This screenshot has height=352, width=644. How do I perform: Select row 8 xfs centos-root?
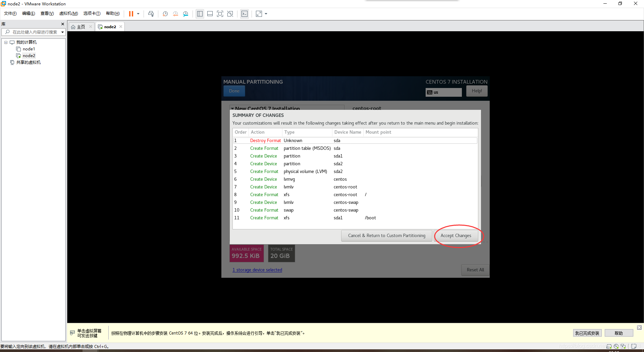355,194
